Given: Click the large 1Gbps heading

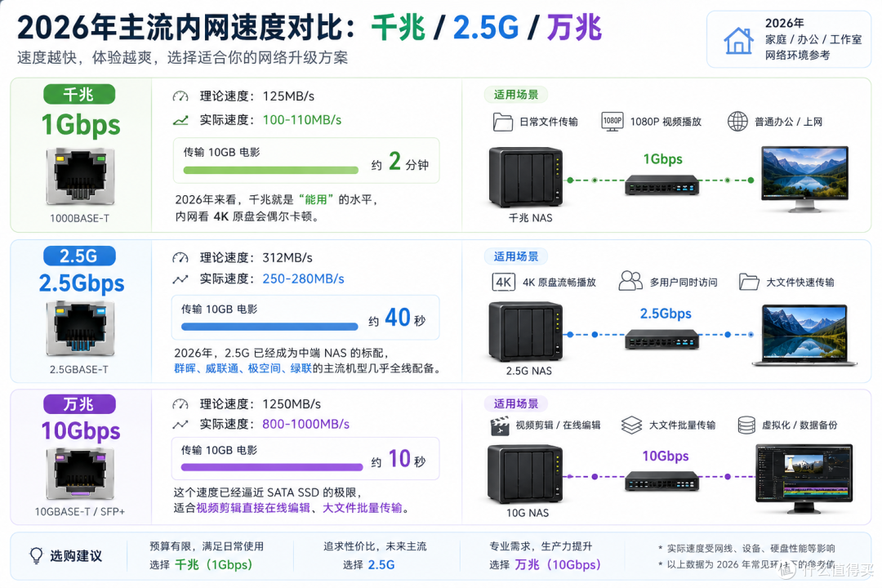Looking at the screenshot, I should click(80, 125).
